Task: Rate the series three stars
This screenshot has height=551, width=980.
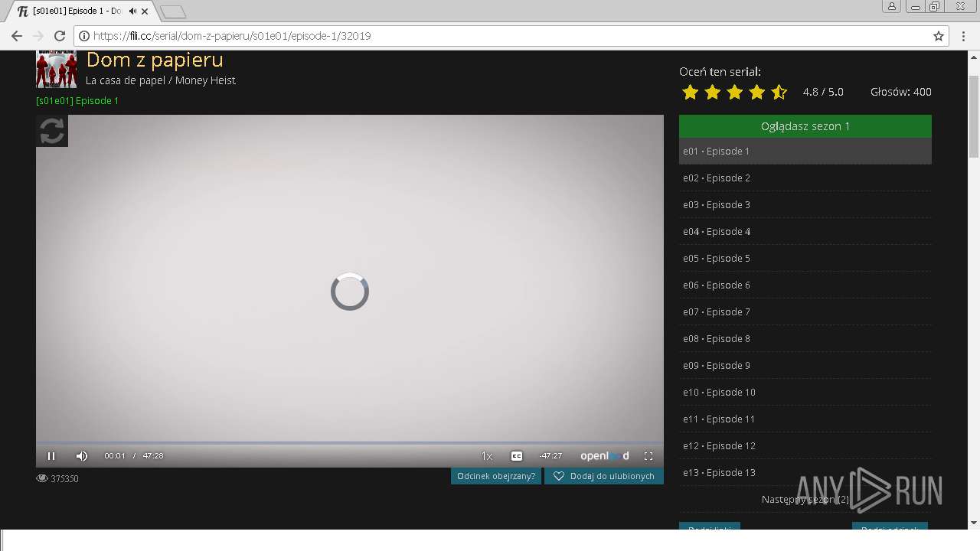Action: point(734,93)
